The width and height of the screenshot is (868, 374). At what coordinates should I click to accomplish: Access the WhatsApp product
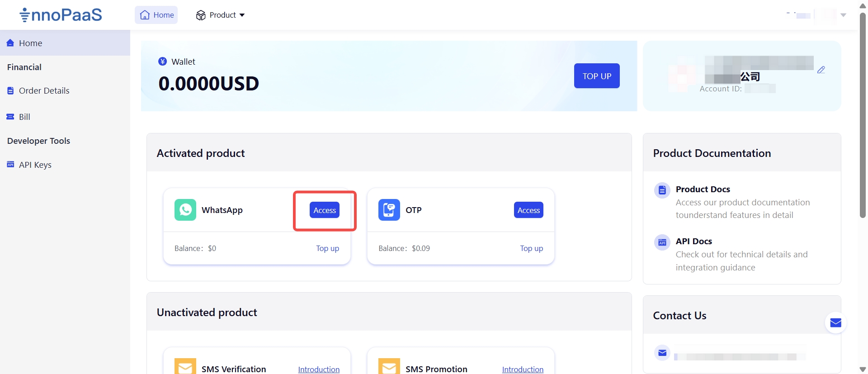(x=325, y=210)
